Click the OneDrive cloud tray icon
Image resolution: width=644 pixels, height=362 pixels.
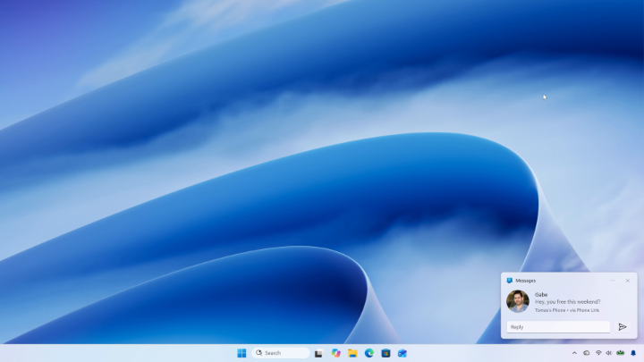pyautogui.click(x=587, y=353)
